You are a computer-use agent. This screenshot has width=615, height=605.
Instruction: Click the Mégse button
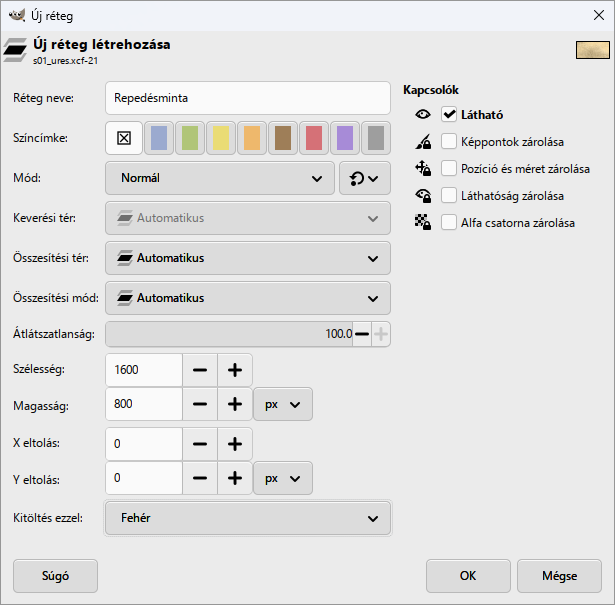pyautogui.click(x=559, y=576)
